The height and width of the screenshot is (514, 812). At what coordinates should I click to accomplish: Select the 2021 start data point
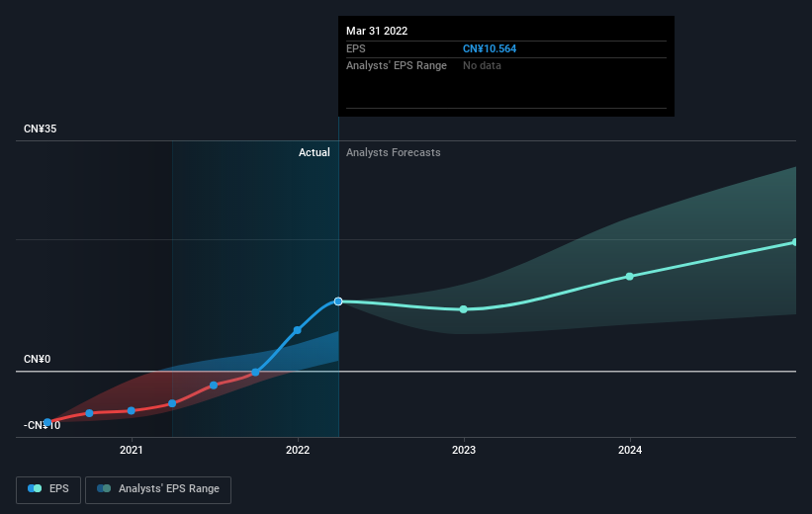coord(131,410)
